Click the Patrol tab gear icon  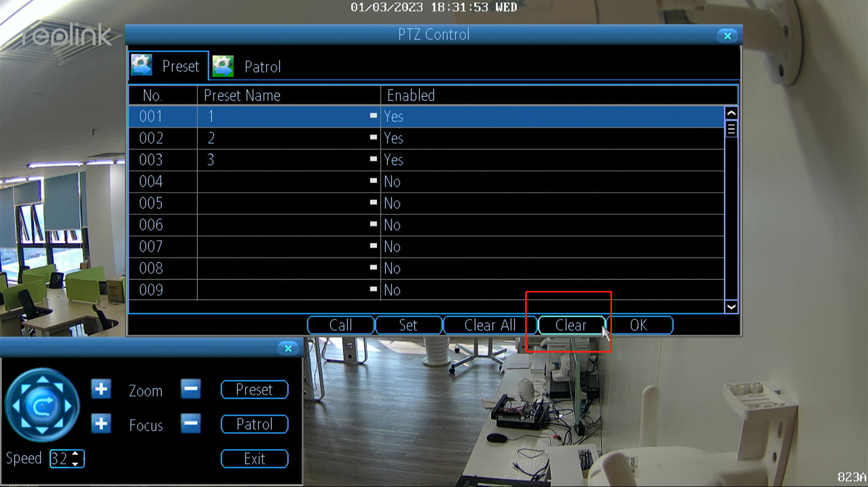pyautogui.click(x=223, y=66)
